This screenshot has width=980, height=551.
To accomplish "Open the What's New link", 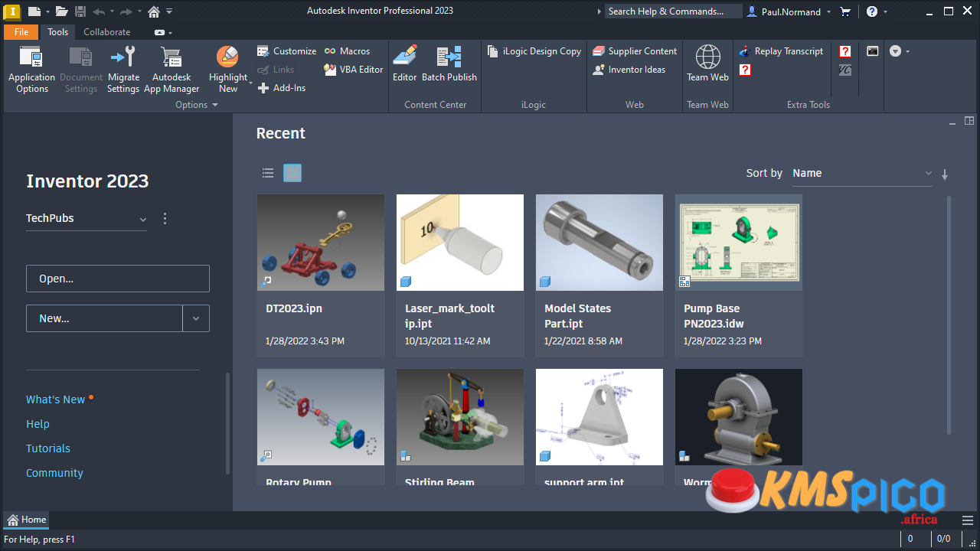I will coord(55,399).
